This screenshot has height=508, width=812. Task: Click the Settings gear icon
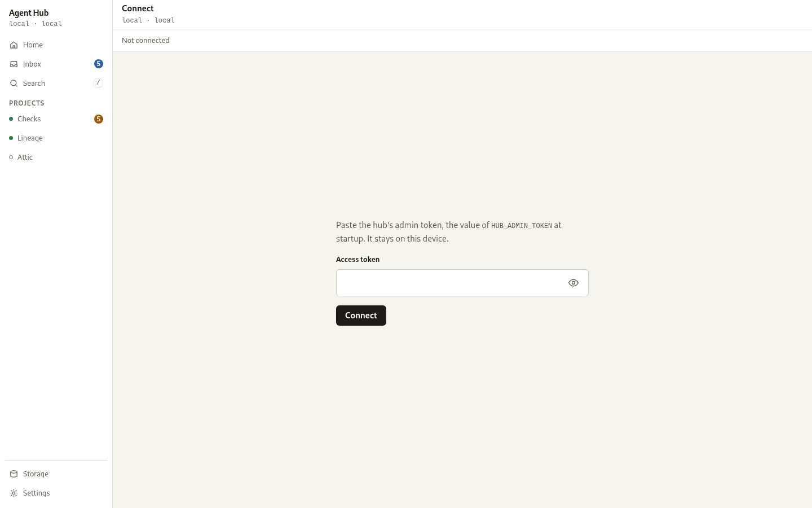tap(14, 493)
